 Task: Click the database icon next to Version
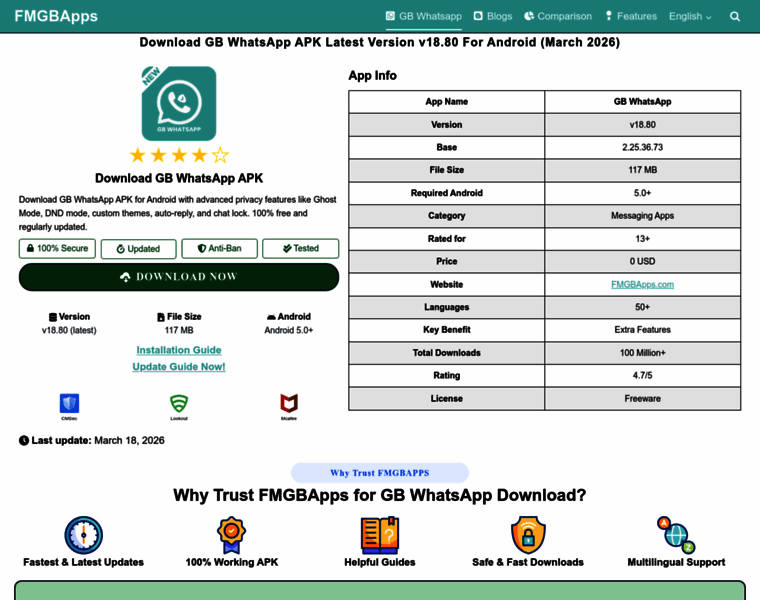click(52, 317)
